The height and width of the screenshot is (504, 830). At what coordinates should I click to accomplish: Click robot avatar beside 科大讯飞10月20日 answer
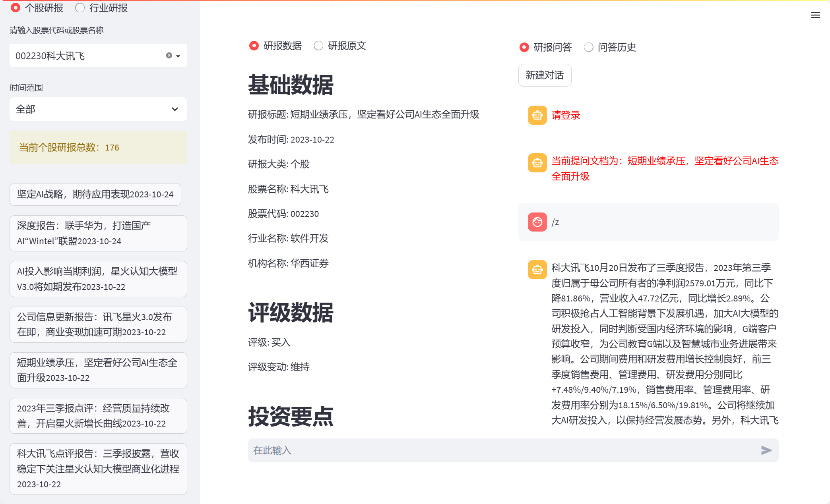tap(537, 270)
